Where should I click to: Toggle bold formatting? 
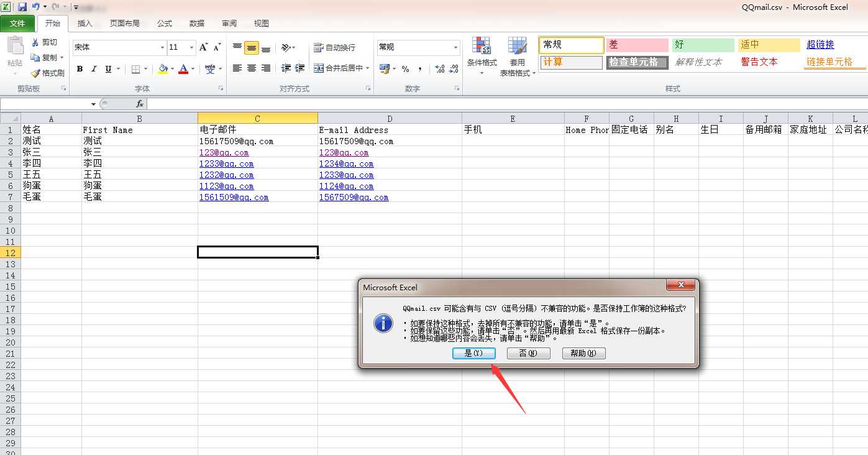[x=80, y=69]
